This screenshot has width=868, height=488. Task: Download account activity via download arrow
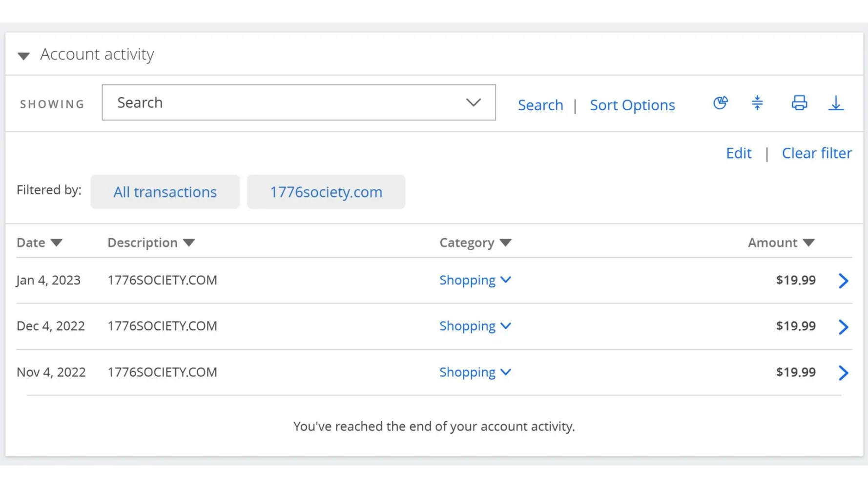(x=836, y=103)
